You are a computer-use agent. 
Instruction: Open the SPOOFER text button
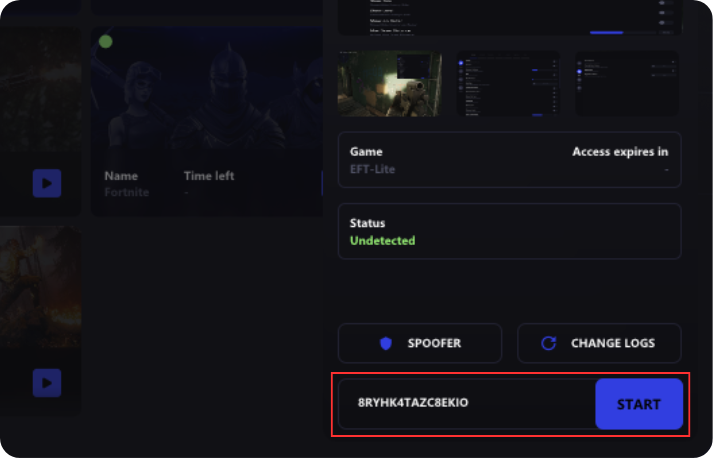pyautogui.click(x=434, y=343)
